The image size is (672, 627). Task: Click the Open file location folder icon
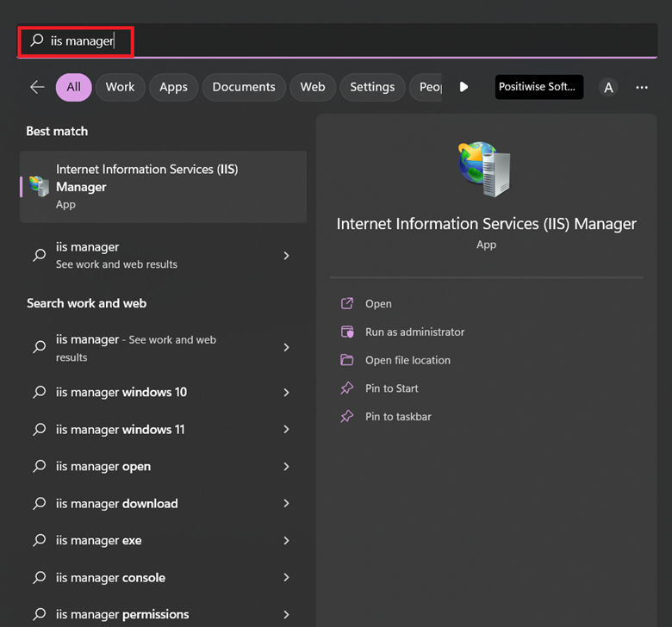[x=346, y=360]
